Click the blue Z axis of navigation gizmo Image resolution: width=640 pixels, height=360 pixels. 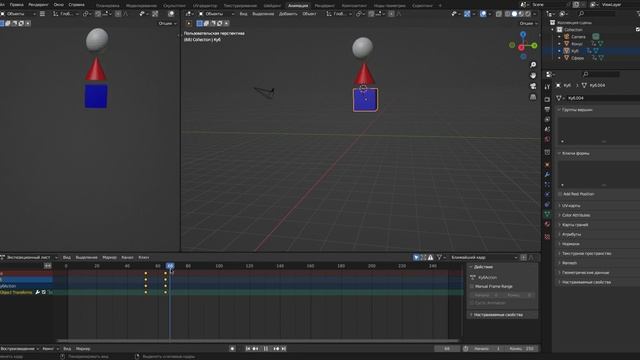pyautogui.click(x=523, y=35)
